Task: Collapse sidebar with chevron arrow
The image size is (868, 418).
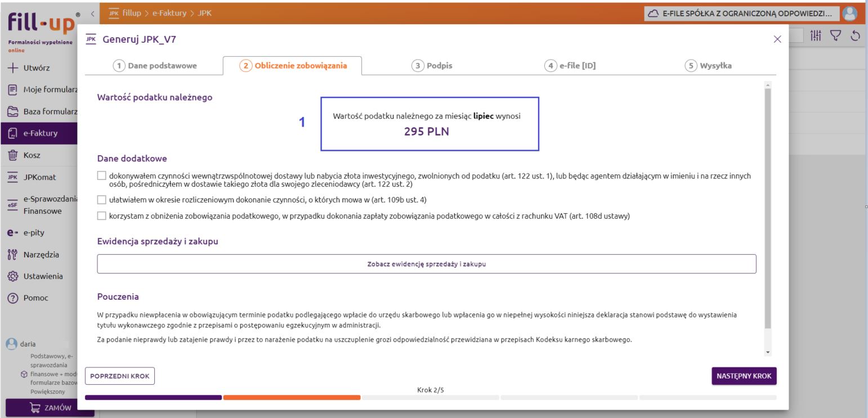Action: click(x=92, y=13)
